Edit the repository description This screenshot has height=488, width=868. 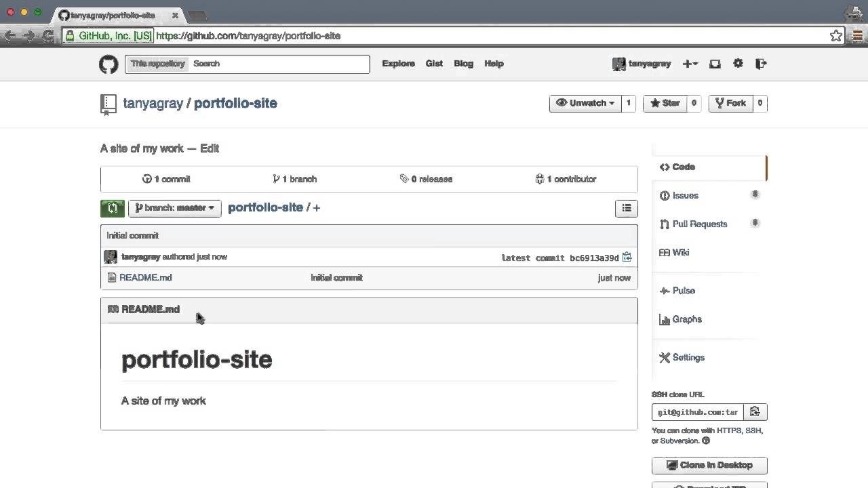[209, 148]
